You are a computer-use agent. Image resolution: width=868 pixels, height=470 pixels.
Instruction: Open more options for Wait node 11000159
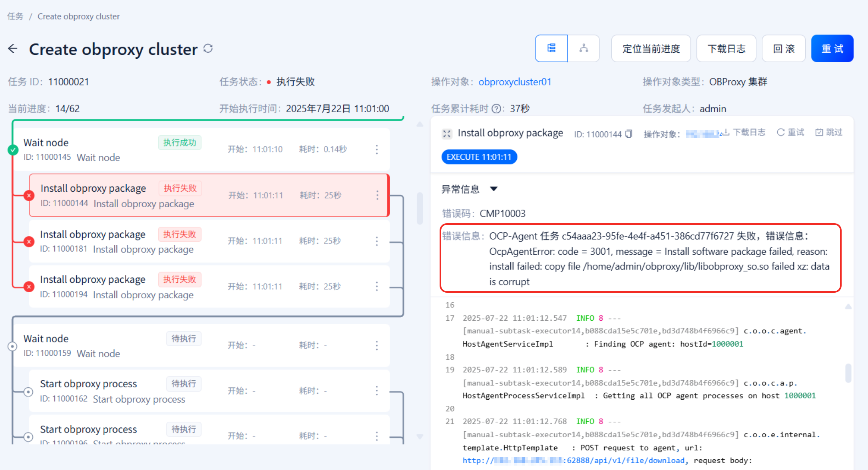pos(377,345)
